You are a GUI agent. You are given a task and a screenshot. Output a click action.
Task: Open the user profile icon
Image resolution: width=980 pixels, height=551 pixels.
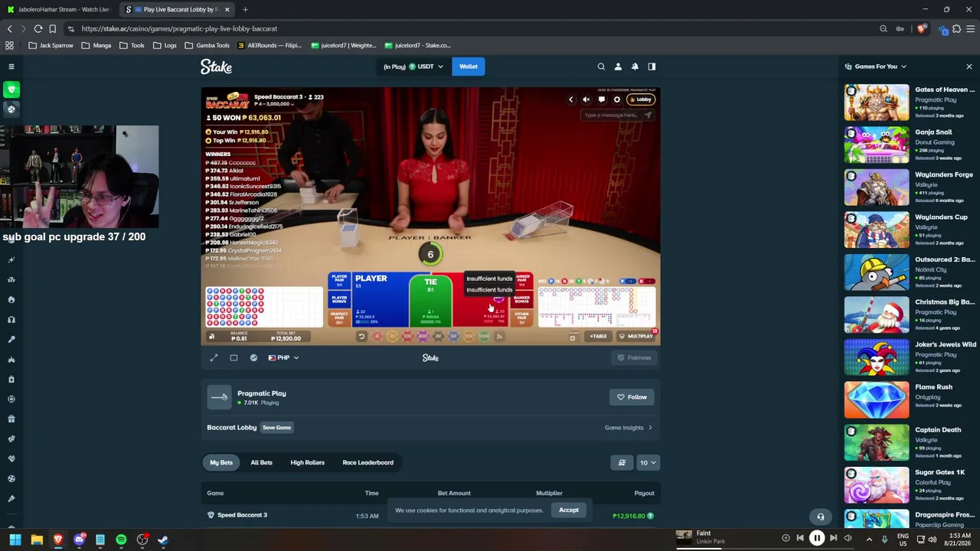pos(618,67)
